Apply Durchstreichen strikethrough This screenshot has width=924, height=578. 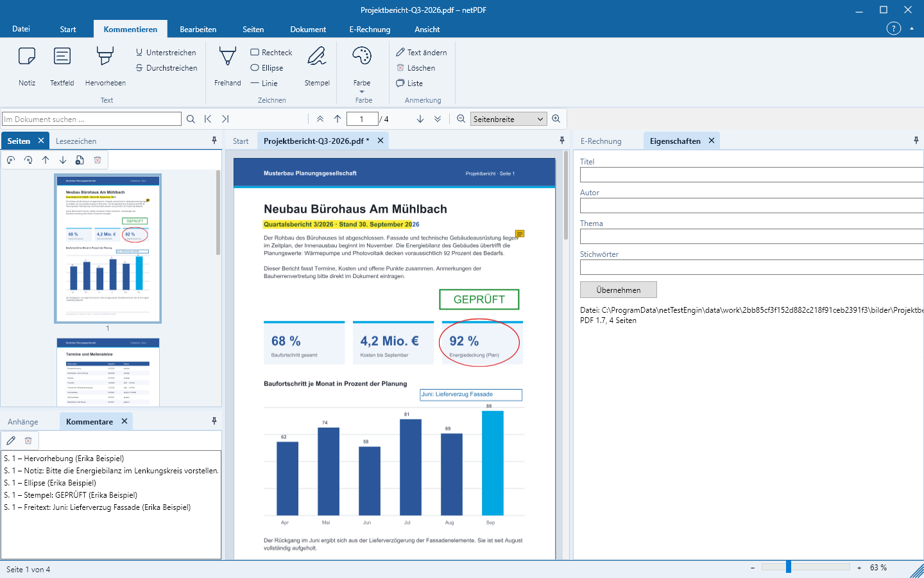point(166,68)
